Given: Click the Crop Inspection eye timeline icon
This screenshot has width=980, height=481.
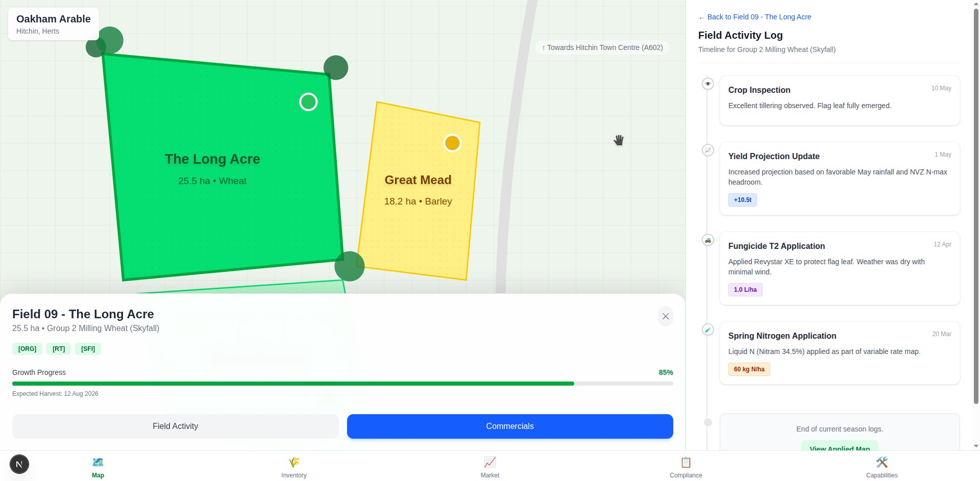Looking at the screenshot, I should (x=708, y=84).
